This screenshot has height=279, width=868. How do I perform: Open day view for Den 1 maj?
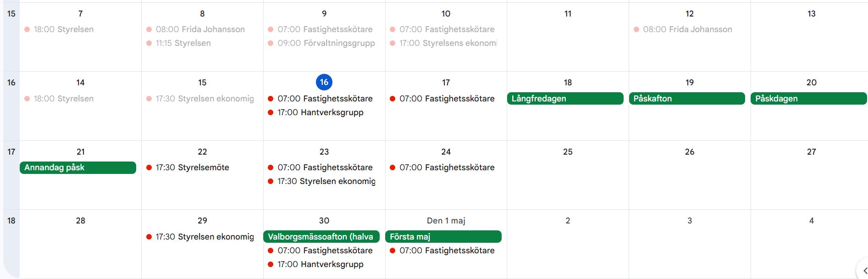point(446,221)
